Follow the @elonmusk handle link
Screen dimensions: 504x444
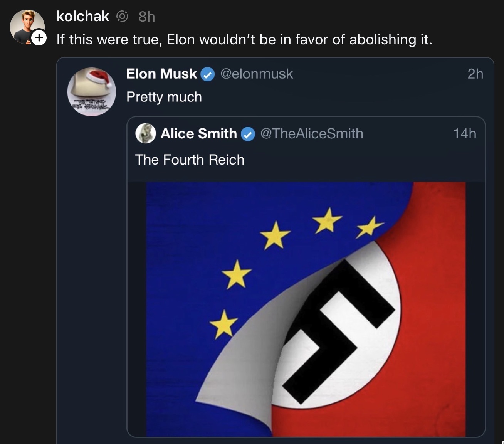pos(257,74)
